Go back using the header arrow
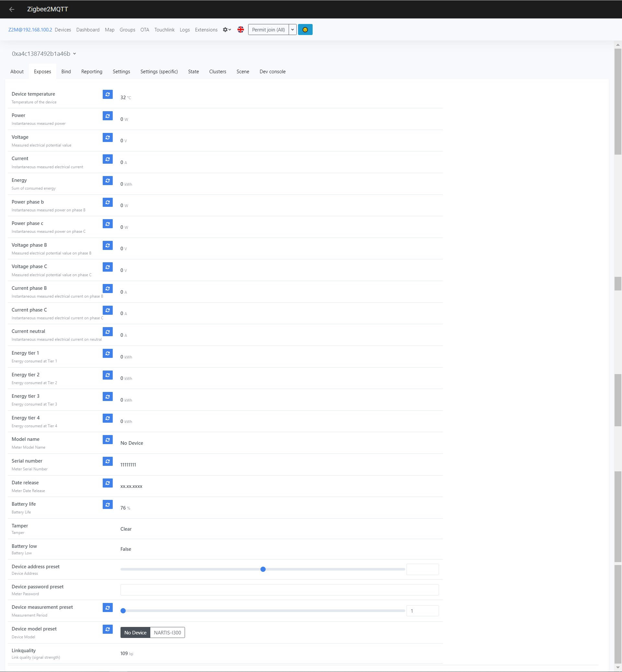Viewport: 622px width, 672px height. tap(12, 9)
